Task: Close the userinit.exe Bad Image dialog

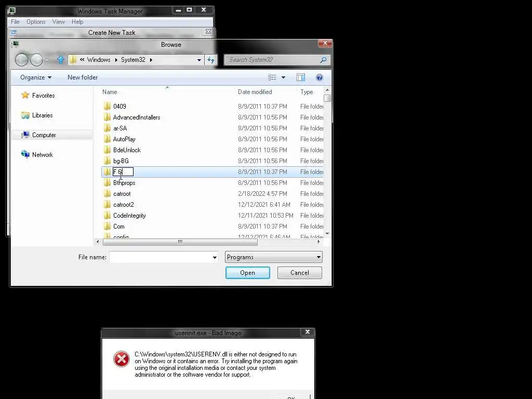Action: [x=308, y=332]
